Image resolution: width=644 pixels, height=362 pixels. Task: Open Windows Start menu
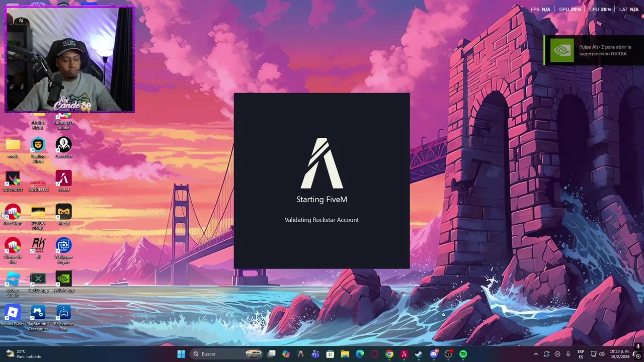coord(181,354)
